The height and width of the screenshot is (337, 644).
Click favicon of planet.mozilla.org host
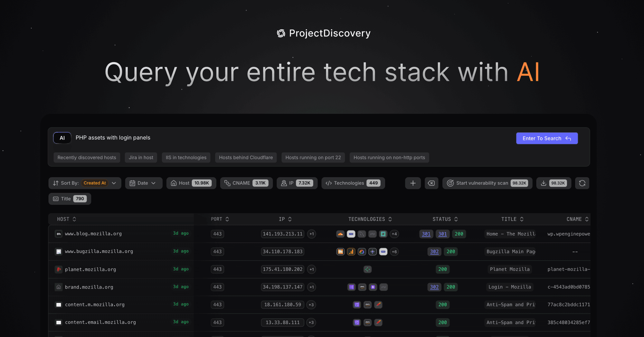[59, 269]
